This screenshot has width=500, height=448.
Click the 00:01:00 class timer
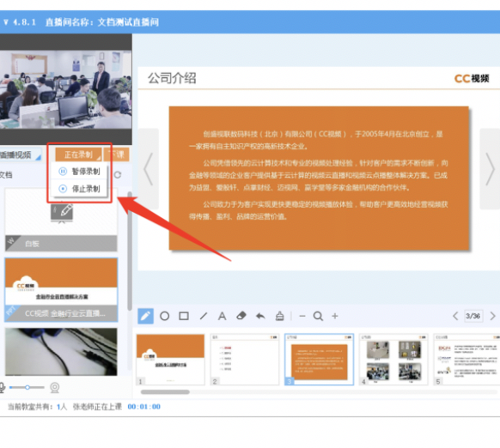[143, 407]
